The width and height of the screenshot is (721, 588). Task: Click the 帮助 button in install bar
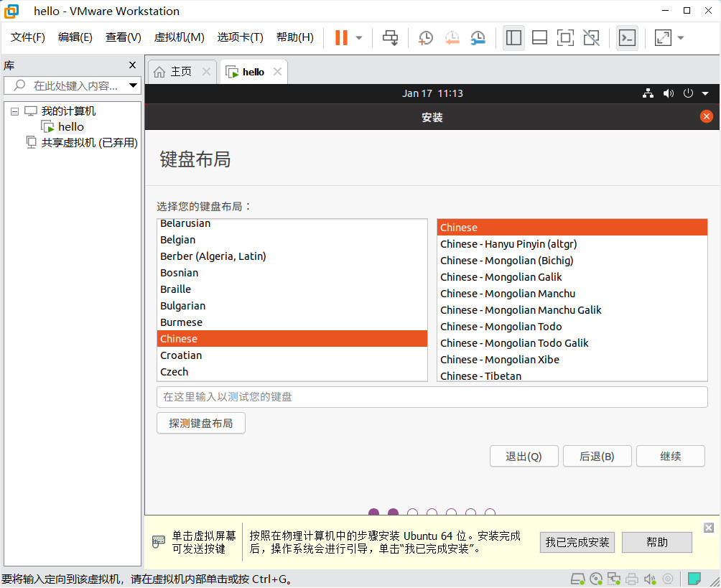[x=656, y=543]
